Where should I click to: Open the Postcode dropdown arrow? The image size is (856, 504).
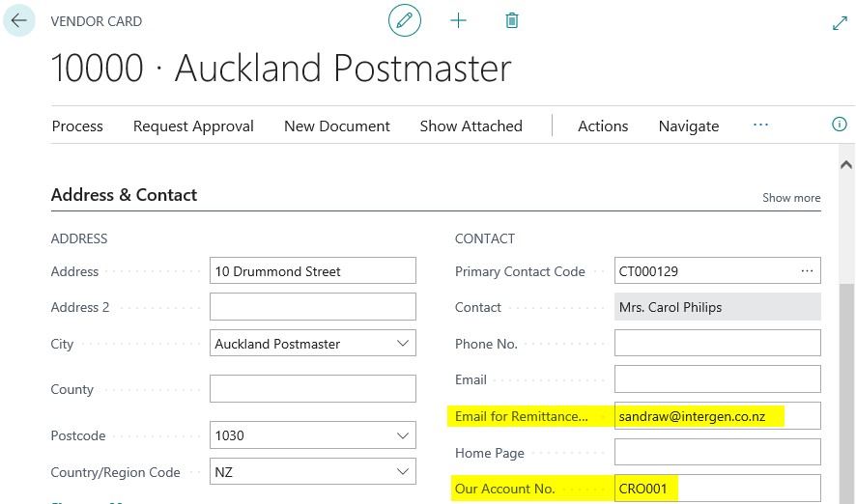click(403, 435)
